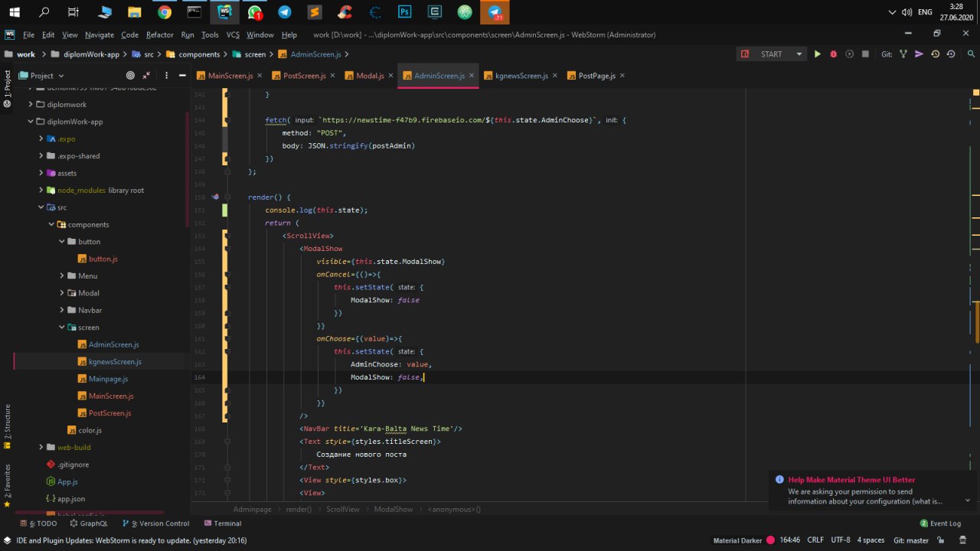Open Project panel options (three dots)

(166, 76)
